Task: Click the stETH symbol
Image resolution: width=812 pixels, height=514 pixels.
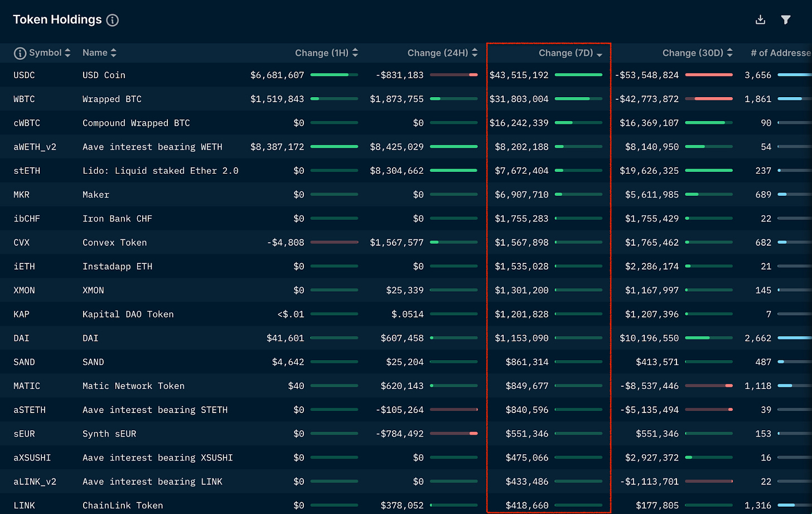Action: coord(27,171)
